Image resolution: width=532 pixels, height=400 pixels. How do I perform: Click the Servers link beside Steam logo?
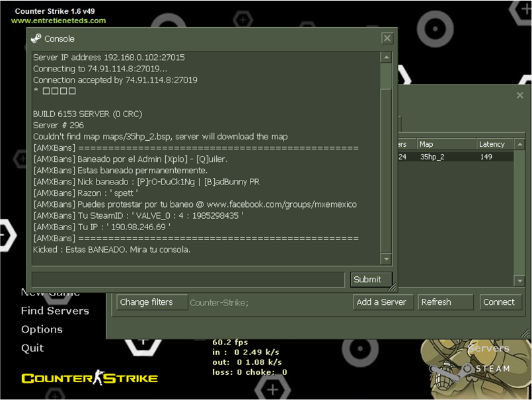488,348
